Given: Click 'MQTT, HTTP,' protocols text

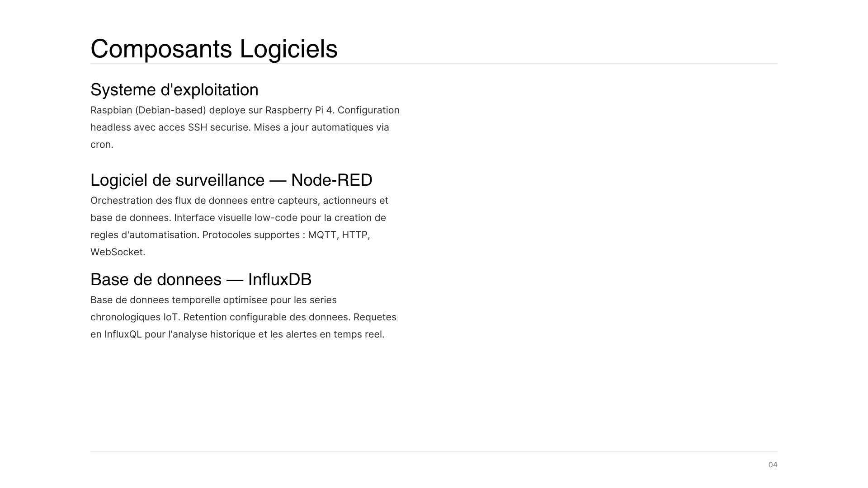Looking at the screenshot, I should tap(339, 235).
